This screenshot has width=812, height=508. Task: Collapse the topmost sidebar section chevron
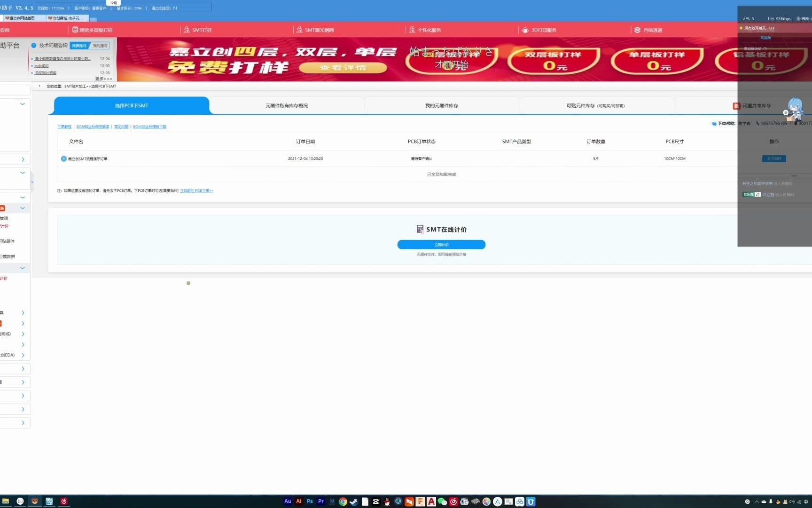[x=23, y=104]
